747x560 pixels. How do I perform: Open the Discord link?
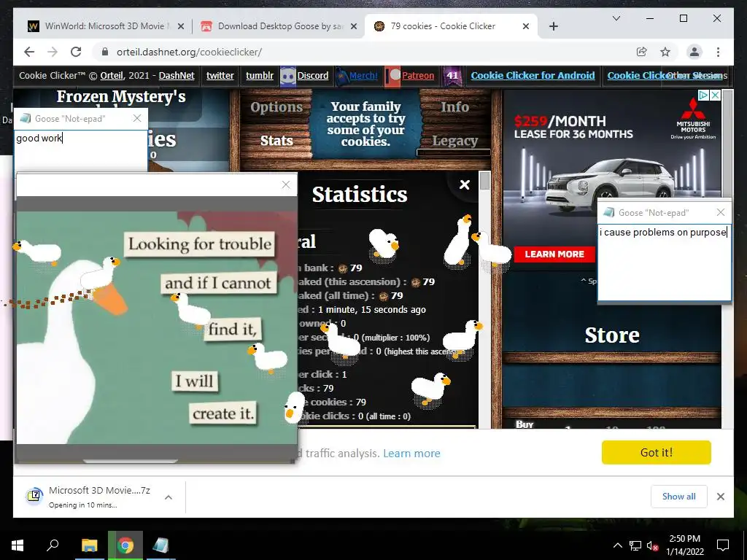[312, 76]
